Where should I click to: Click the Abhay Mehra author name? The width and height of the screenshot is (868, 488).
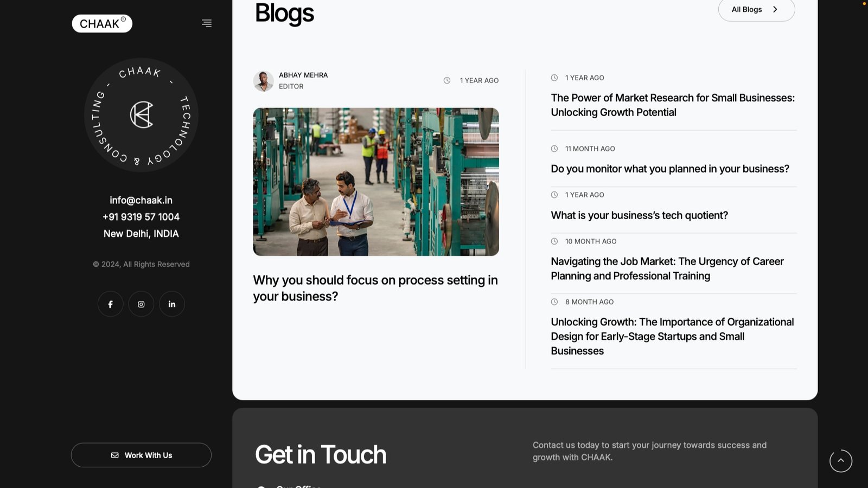(303, 75)
